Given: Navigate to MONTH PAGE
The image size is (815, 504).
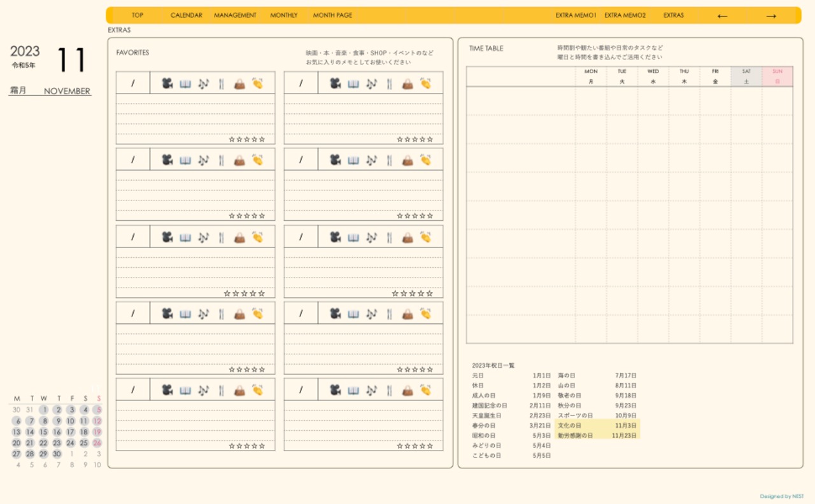Looking at the screenshot, I should [332, 15].
